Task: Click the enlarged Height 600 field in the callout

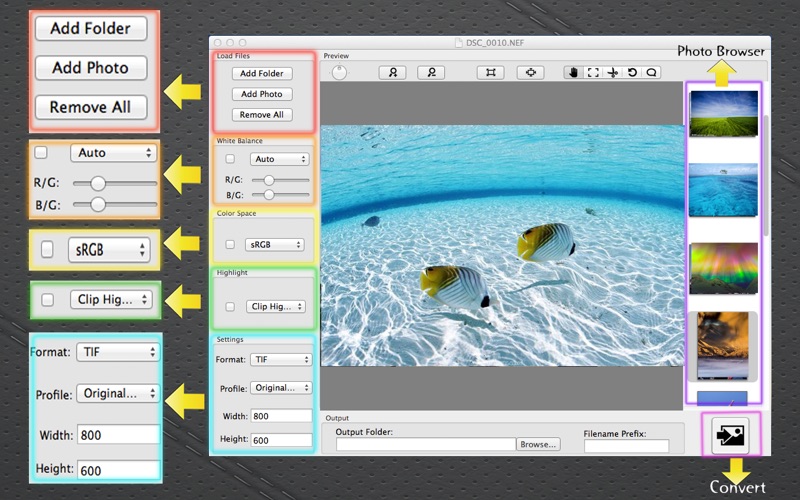Action: [119, 470]
